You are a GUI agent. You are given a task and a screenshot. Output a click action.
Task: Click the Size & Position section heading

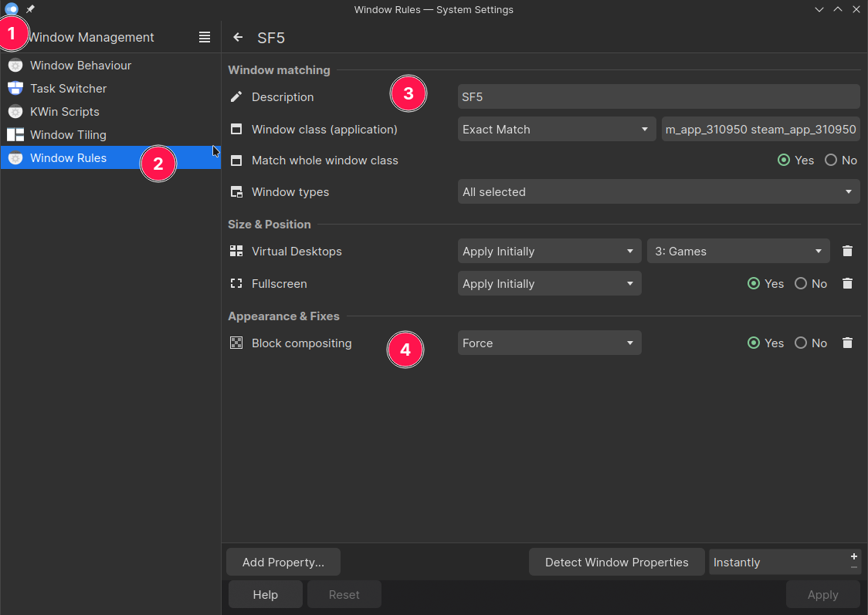269,224
